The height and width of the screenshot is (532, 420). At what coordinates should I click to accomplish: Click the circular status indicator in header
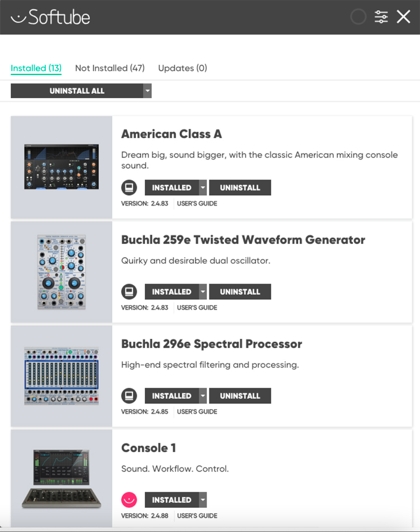[x=358, y=17]
